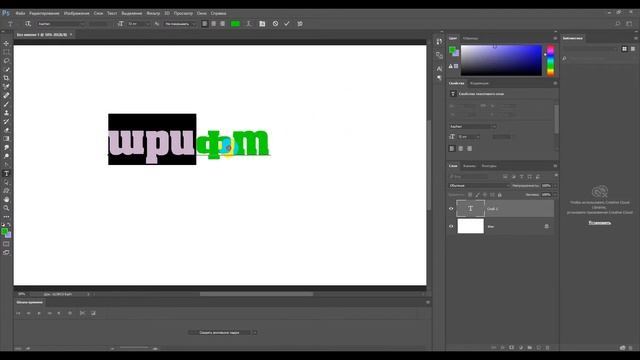Select the white background layer thumbnail
Screen dimensions: 640x360
point(470,226)
